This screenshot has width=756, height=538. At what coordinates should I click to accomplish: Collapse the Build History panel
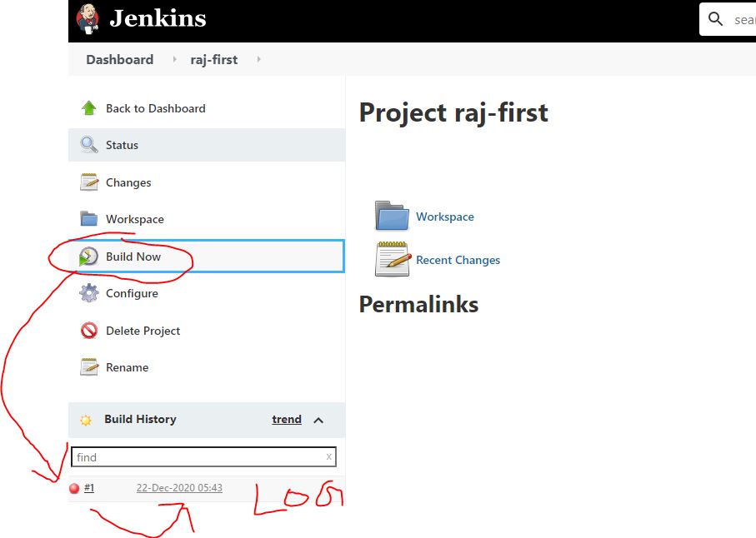click(318, 420)
